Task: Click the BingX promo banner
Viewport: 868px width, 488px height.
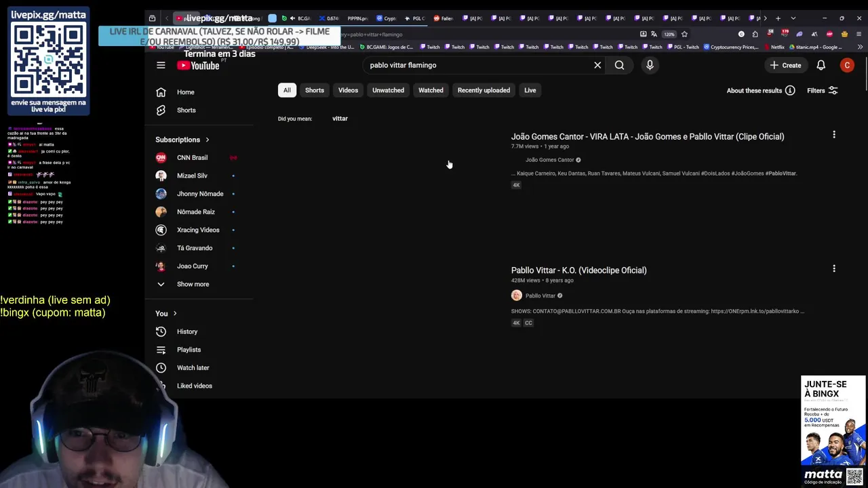Action: click(x=833, y=431)
